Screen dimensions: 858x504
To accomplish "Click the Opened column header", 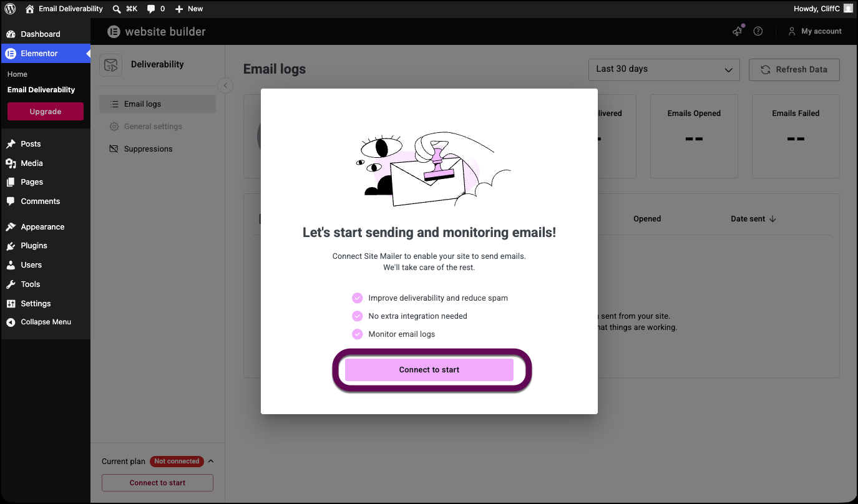I will click(x=647, y=219).
